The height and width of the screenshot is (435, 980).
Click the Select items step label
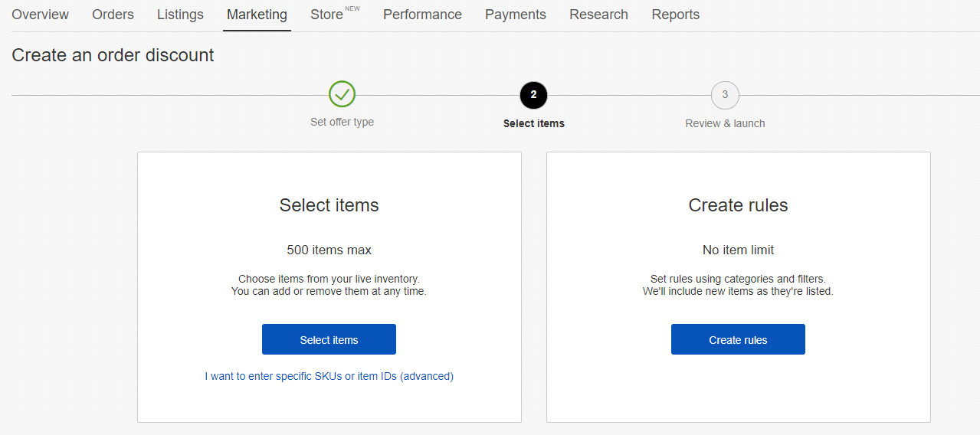coord(533,123)
